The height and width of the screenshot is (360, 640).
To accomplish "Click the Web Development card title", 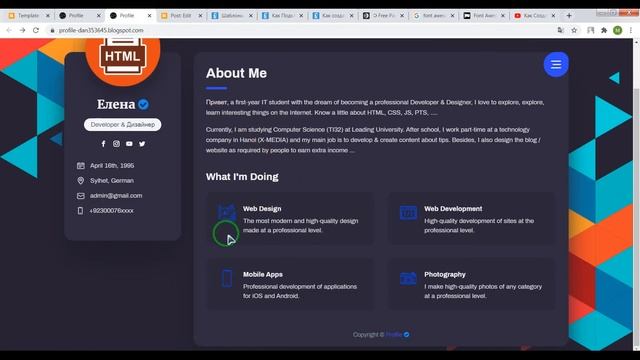I will pyautogui.click(x=453, y=209).
